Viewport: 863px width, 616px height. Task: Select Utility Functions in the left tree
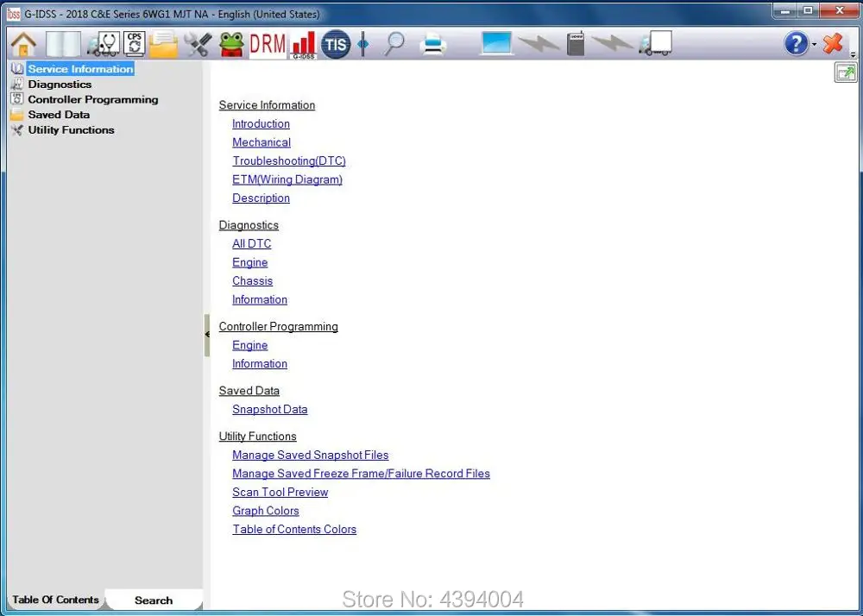point(71,130)
